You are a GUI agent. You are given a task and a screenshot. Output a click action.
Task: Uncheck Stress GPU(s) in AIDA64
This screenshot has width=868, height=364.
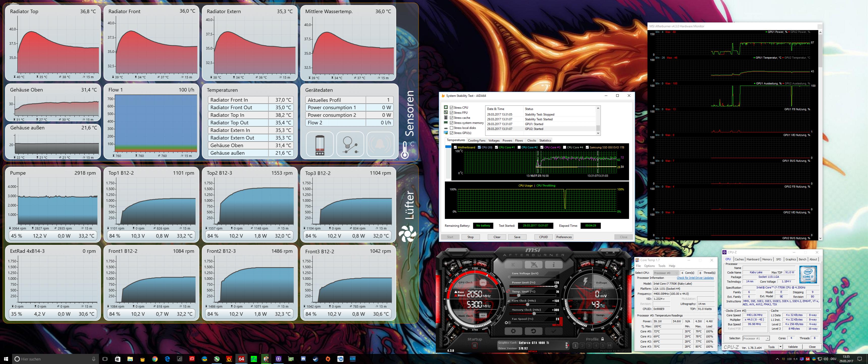pos(452,133)
